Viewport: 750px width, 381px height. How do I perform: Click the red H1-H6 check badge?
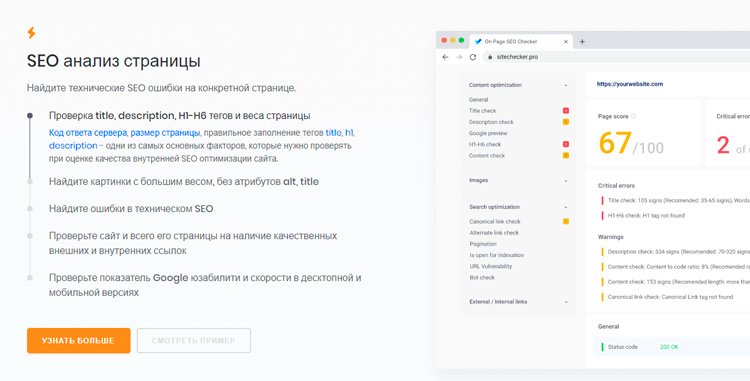click(x=566, y=144)
